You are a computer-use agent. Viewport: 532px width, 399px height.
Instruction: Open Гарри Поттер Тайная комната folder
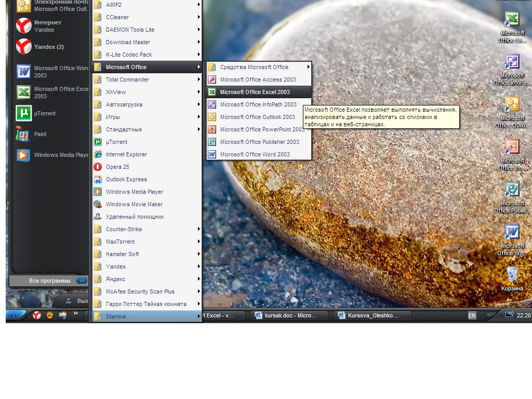[147, 304]
